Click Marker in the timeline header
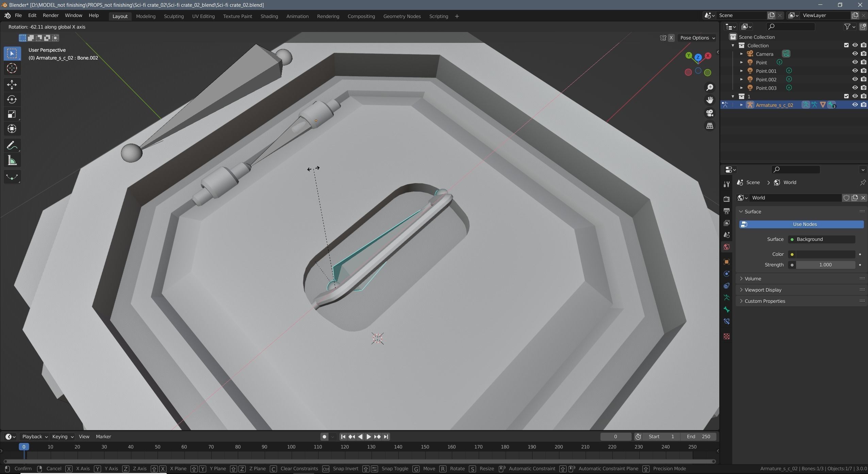Image resolution: width=868 pixels, height=474 pixels. pyautogui.click(x=103, y=437)
